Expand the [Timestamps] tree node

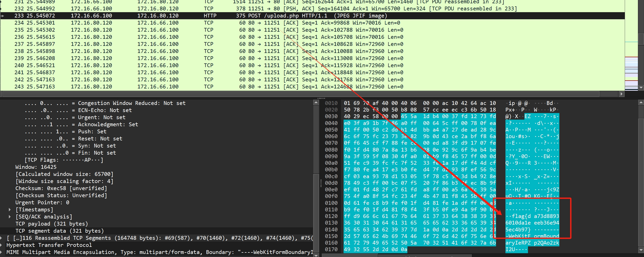click(10, 209)
